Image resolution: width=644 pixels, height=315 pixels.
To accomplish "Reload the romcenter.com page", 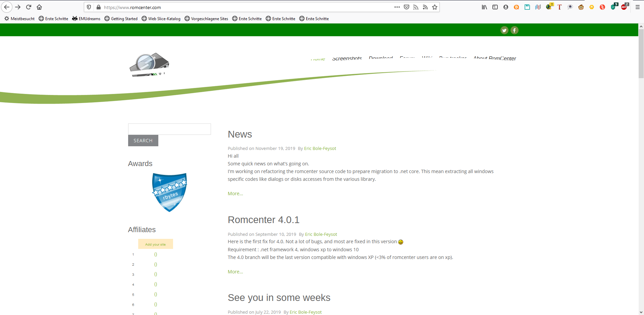I will 29,7.
